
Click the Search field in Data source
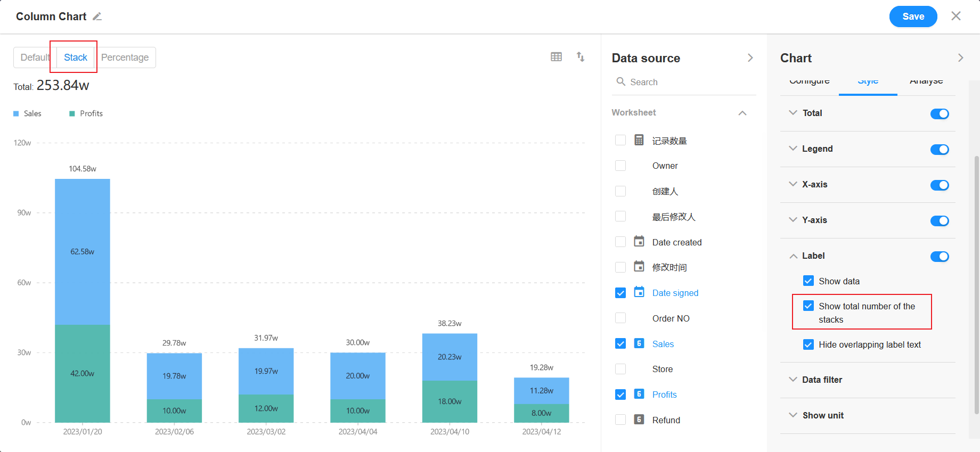(687, 82)
